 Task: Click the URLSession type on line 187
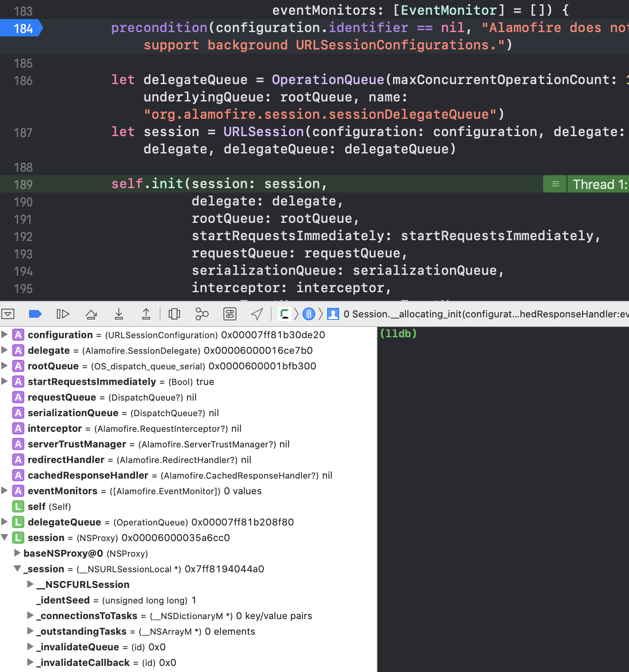[x=264, y=132]
